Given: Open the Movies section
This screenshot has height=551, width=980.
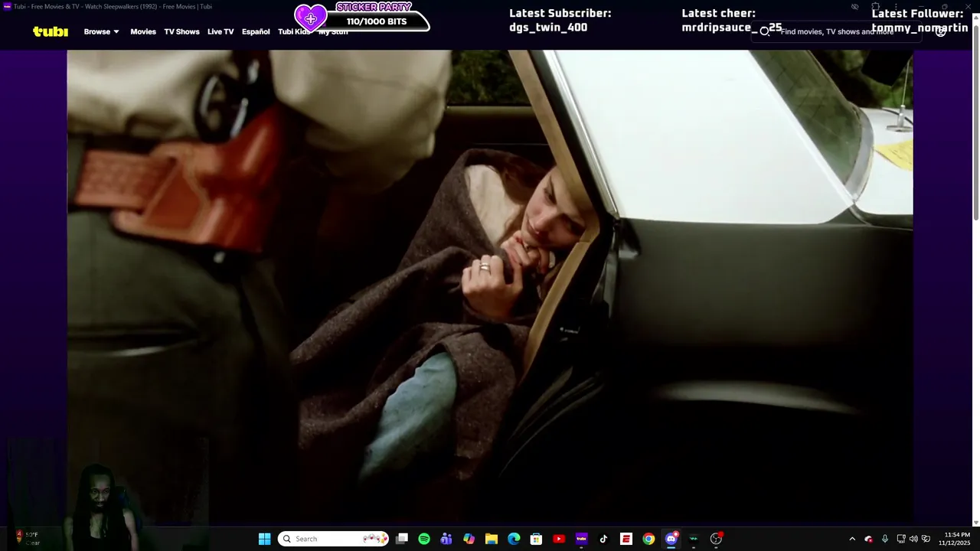Looking at the screenshot, I should [143, 31].
